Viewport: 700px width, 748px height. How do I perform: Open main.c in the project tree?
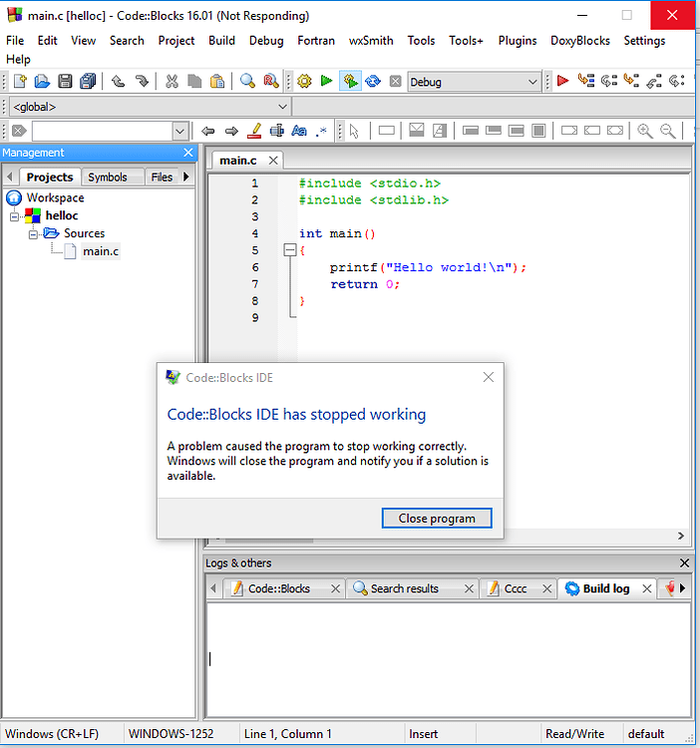(101, 251)
